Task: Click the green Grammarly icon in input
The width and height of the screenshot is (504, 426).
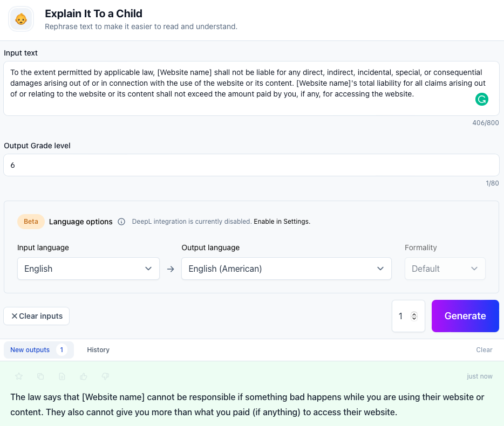Action: pyautogui.click(x=481, y=99)
